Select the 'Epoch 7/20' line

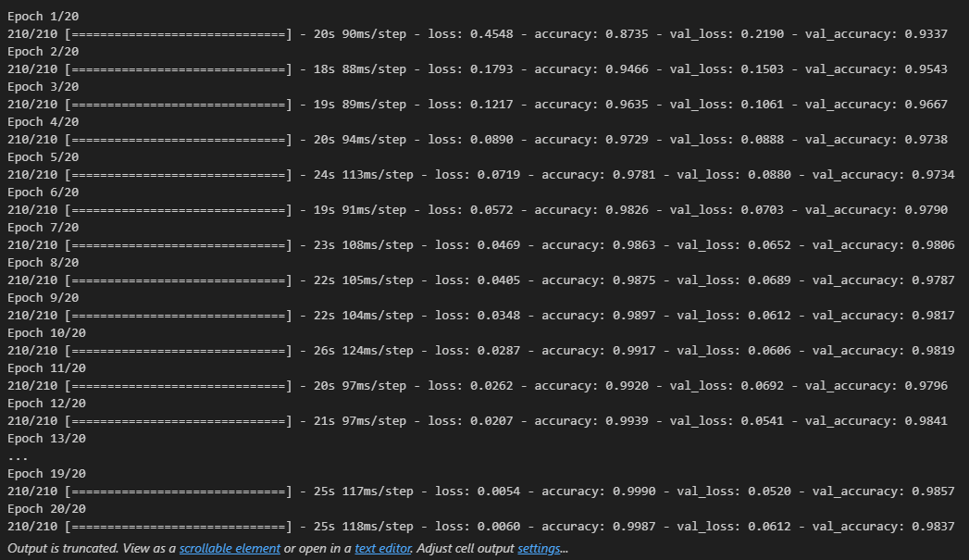click(43, 228)
